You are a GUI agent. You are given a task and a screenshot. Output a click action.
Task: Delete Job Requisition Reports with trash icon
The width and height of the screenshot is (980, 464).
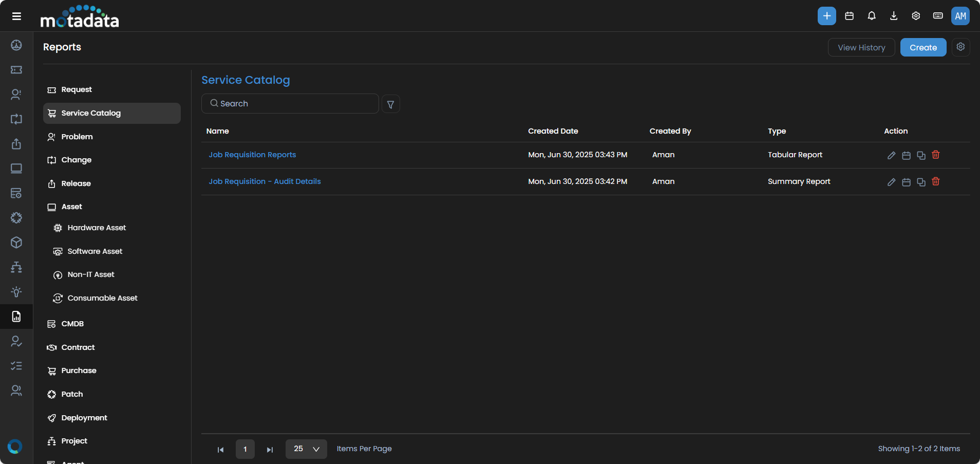[936, 155]
